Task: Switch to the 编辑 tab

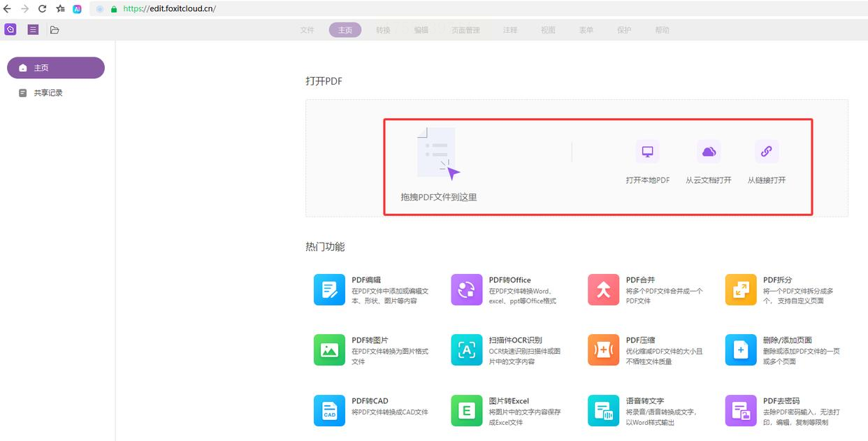Action: pyautogui.click(x=421, y=30)
